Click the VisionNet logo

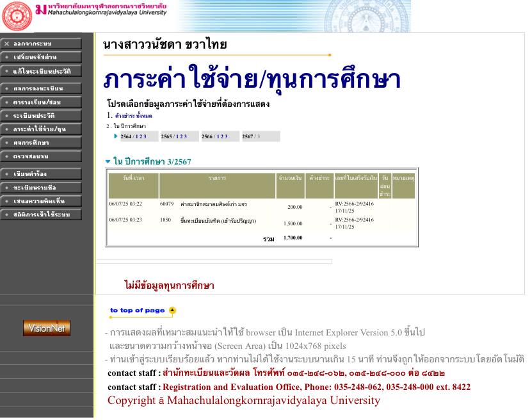[x=46, y=328]
